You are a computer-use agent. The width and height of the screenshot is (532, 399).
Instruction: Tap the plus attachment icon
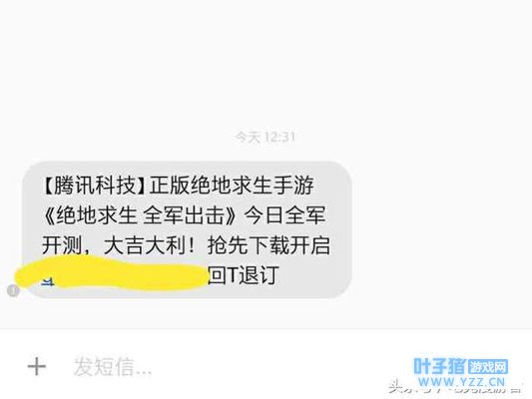pos(37,366)
